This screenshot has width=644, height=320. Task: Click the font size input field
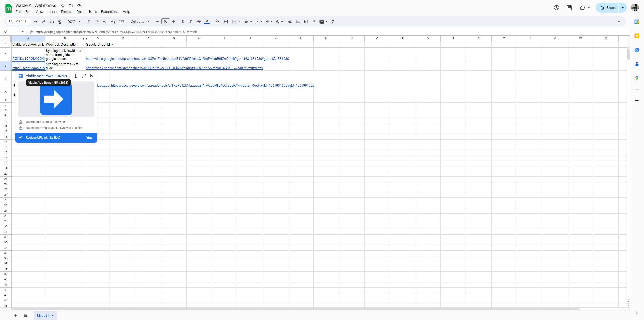(x=166, y=22)
